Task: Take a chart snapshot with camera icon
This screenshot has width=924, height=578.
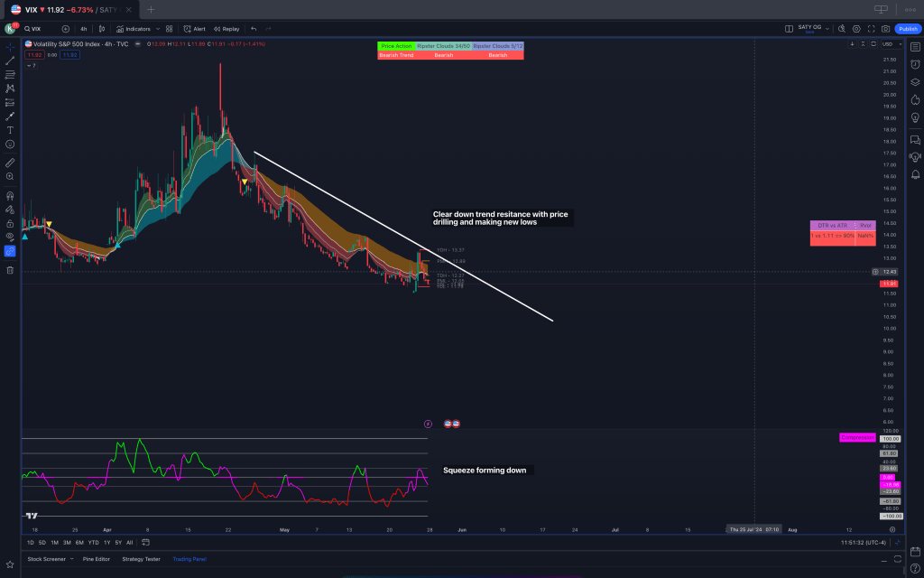Action: pyautogui.click(x=885, y=29)
